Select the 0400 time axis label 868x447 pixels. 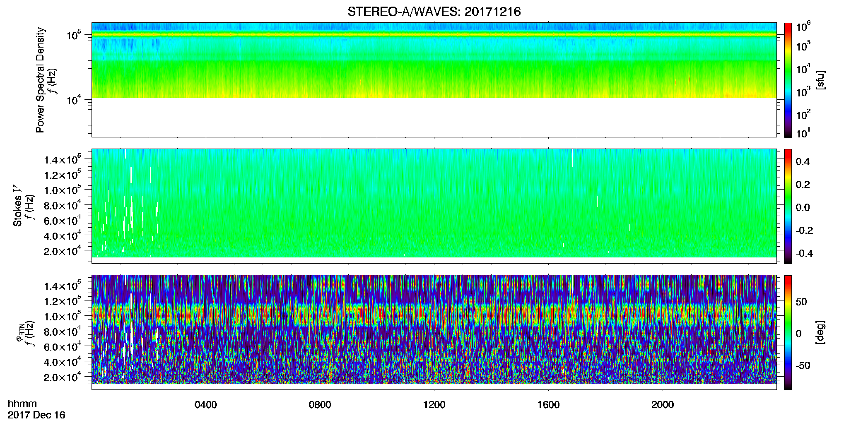pos(206,405)
